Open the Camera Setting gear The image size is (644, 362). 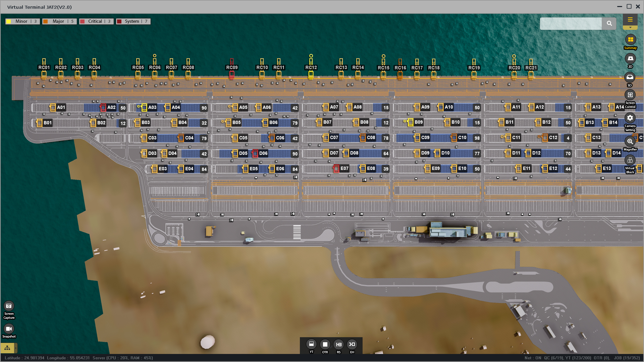(630, 118)
